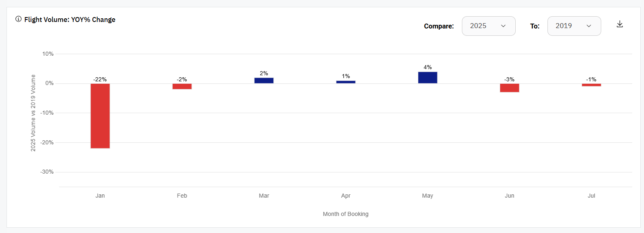Viewport: 644px width, 233px height.
Task: Click the 2025 Volume vs 2019 Volume axis title
Action: [x=33, y=113]
